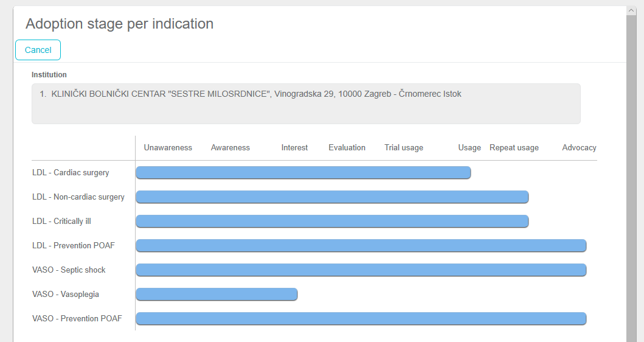Click the scrollbar up arrow
Viewport: 644px width, 342px height.
[x=631, y=10]
